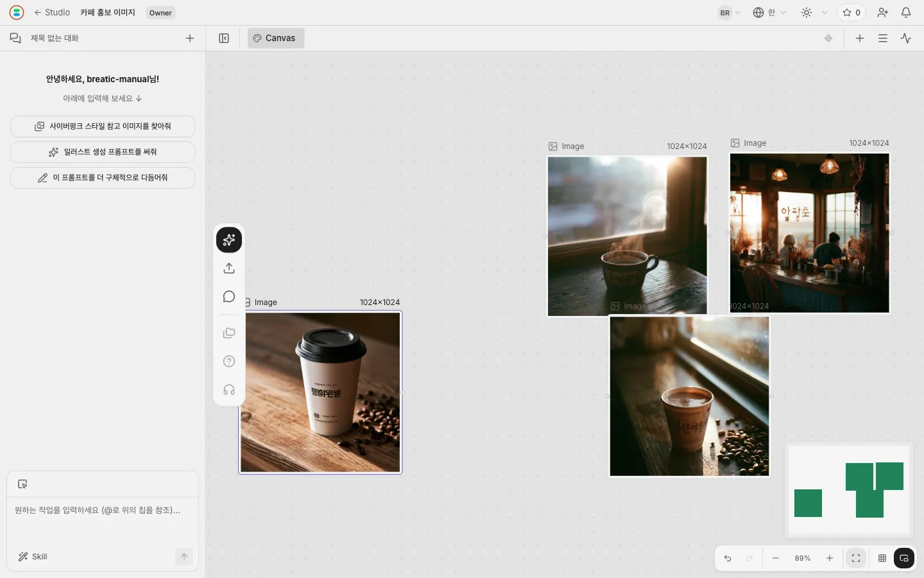The width and height of the screenshot is (924, 578).
Task: Select the paper coffee cup image
Action: click(x=320, y=392)
